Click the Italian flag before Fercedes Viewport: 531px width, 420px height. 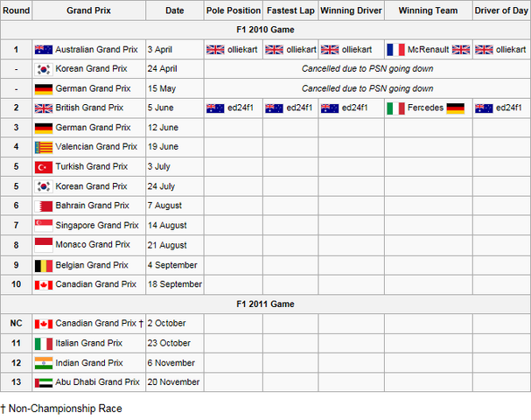(x=396, y=108)
